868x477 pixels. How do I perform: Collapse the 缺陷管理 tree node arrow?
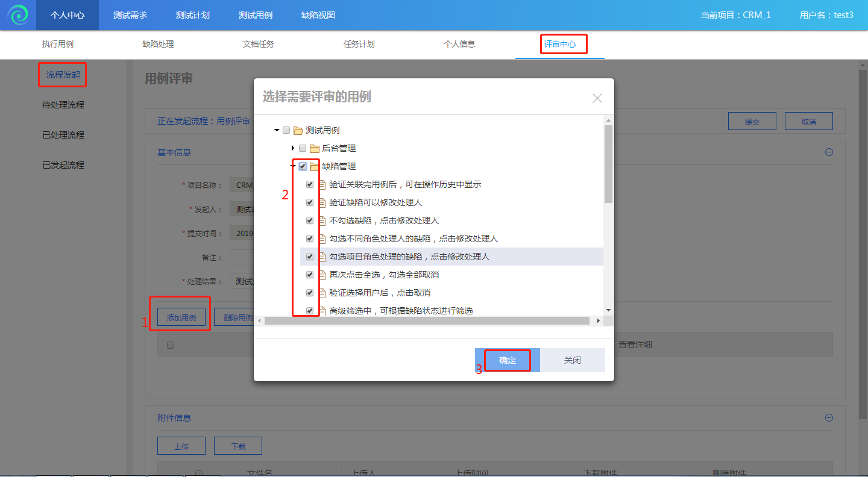click(293, 167)
